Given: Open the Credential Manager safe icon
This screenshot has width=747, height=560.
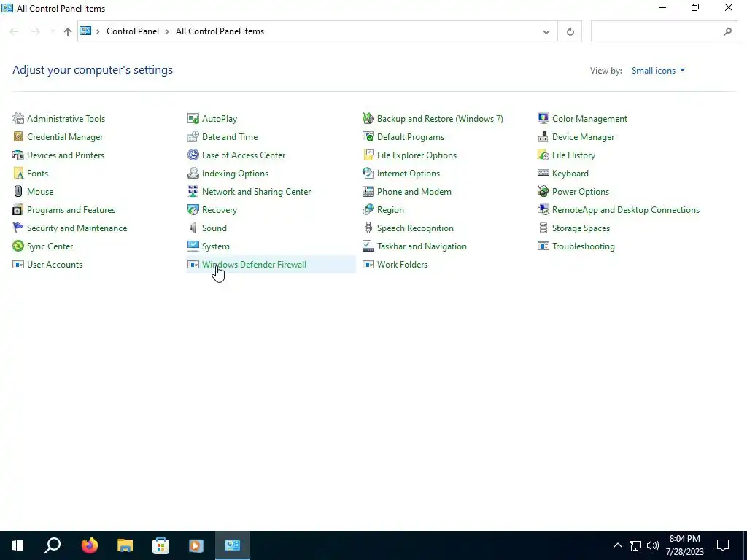Looking at the screenshot, I should [18, 136].
